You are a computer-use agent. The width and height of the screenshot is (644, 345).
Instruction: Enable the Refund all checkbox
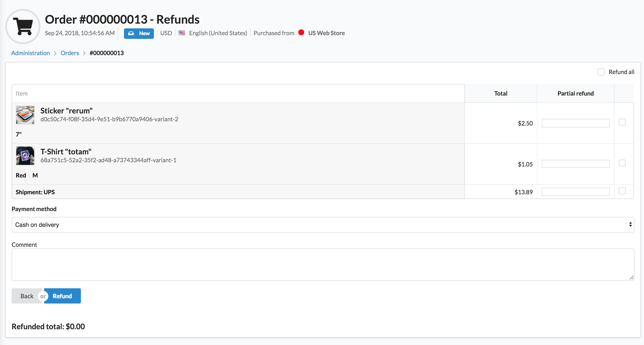click(x=601, y=72)
